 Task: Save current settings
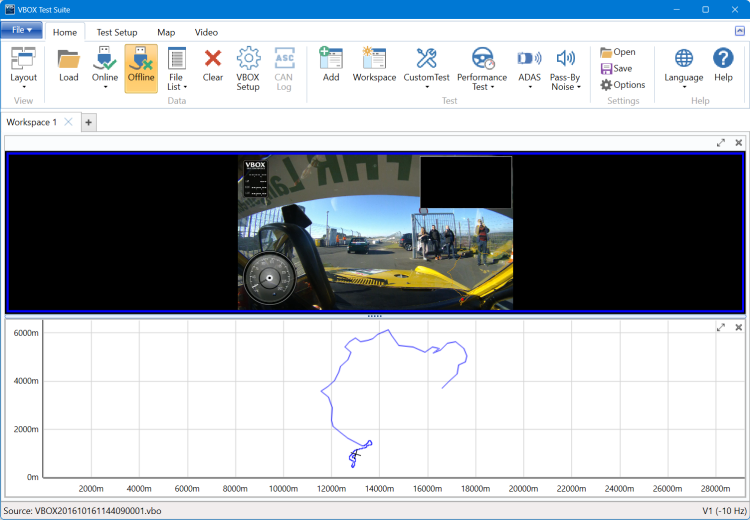[x=617, y=68]
